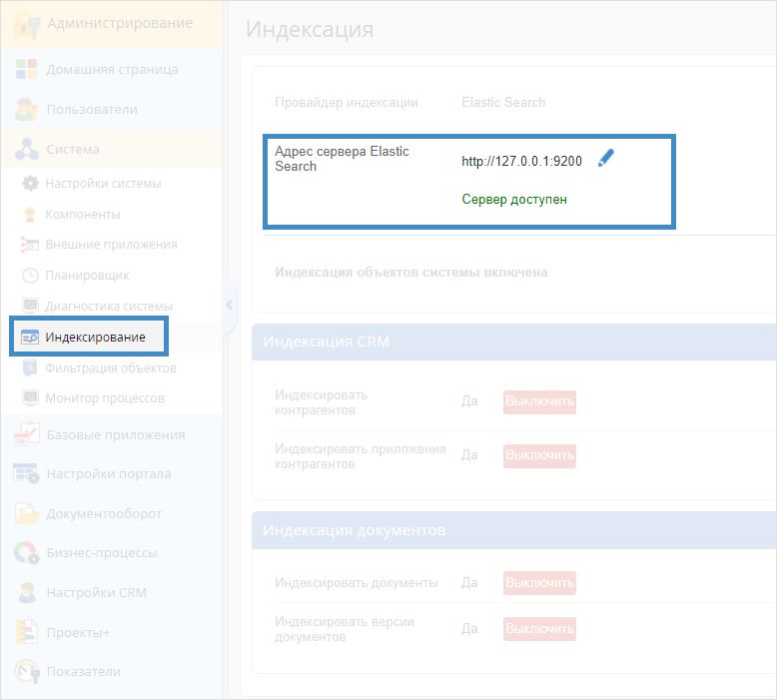Click the pencil edit icon beside server address
The width and height of the screenshot is (777, 700).
click(x=605, y=159)
